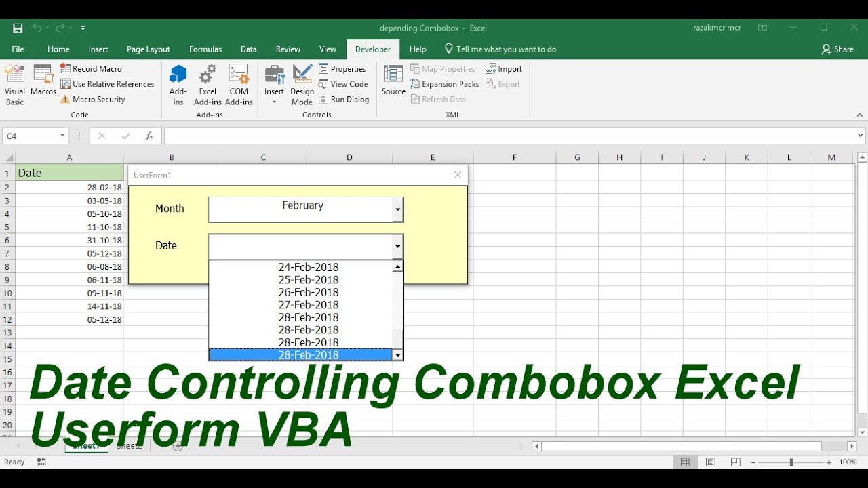Open Excel Add-ins dialog
Viewport: 868px width, 488px height.
[208, 85]
